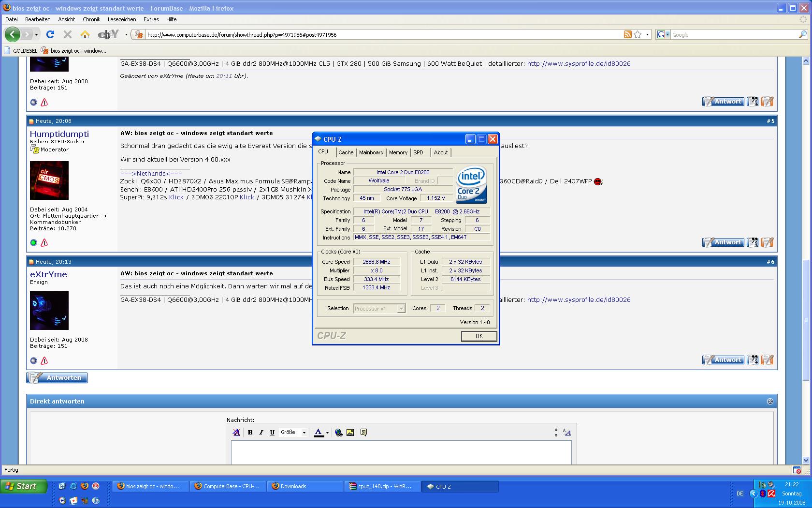Insert a hyperlink in the reply editor
812x508 pixels.
click(339, 433)
